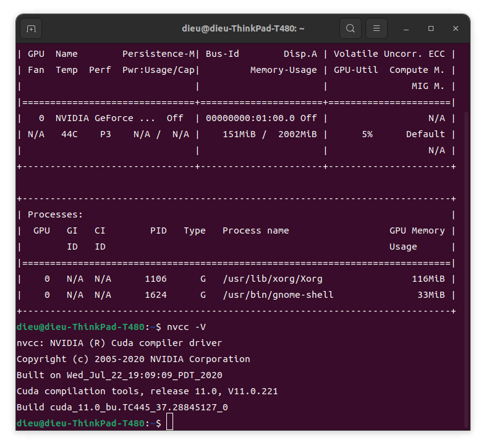Click the 'MIG M.' header
486x448 pixels.
(x=428, y=86)
